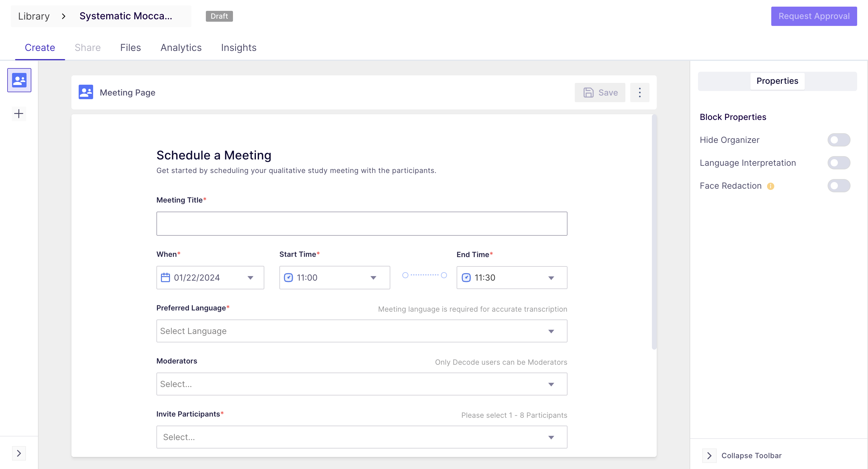Click 'Please select 1 - 8 Participants' hint
The height and width of the screenshot is (469, 868).
coord(514,415)
